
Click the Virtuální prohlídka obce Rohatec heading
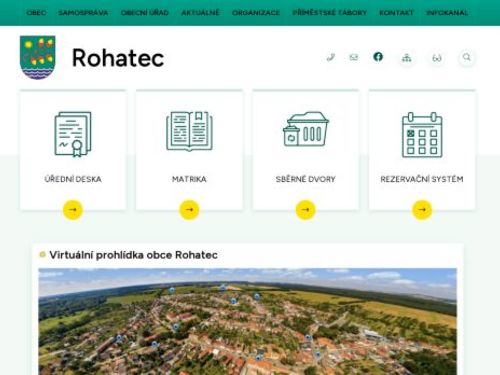[133, 255]
